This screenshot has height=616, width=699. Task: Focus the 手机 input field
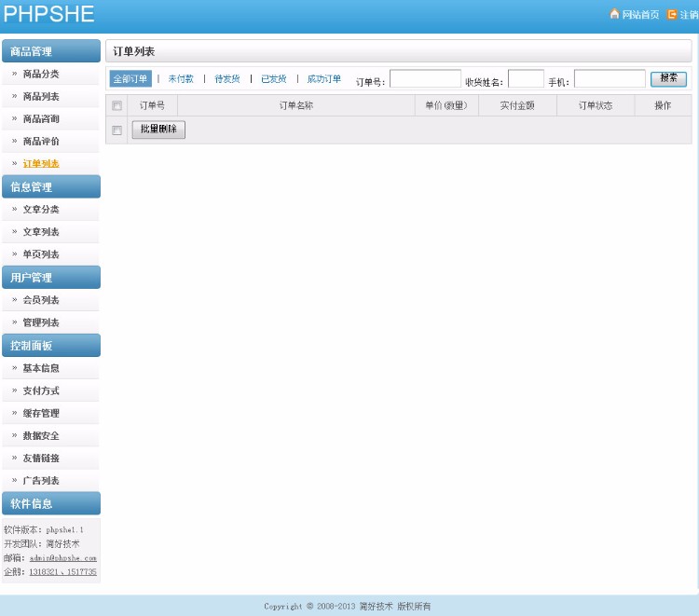coord(610,78)
